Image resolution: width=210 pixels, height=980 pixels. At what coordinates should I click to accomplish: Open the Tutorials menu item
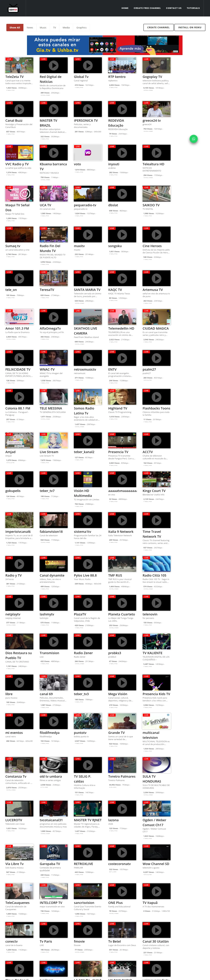[193, 8]
